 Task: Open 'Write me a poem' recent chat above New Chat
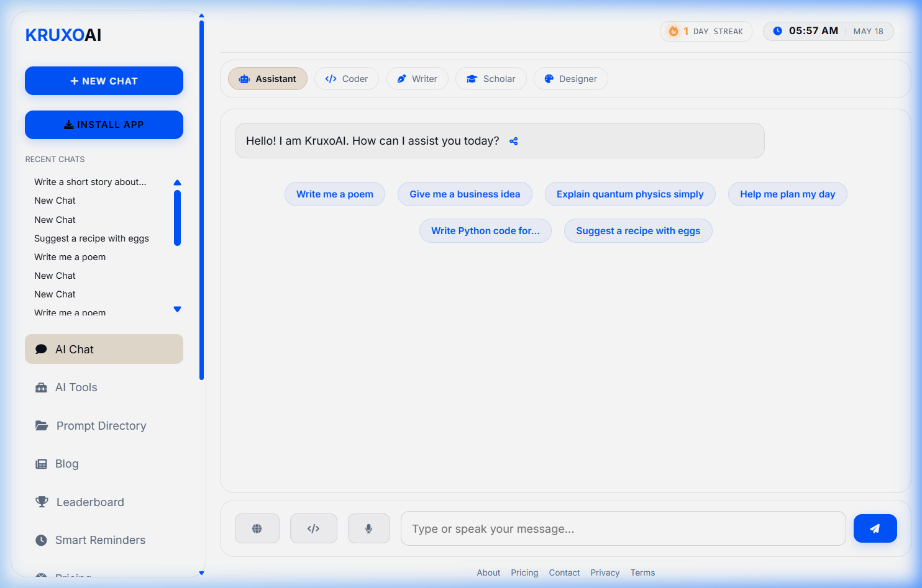(70, 257)
